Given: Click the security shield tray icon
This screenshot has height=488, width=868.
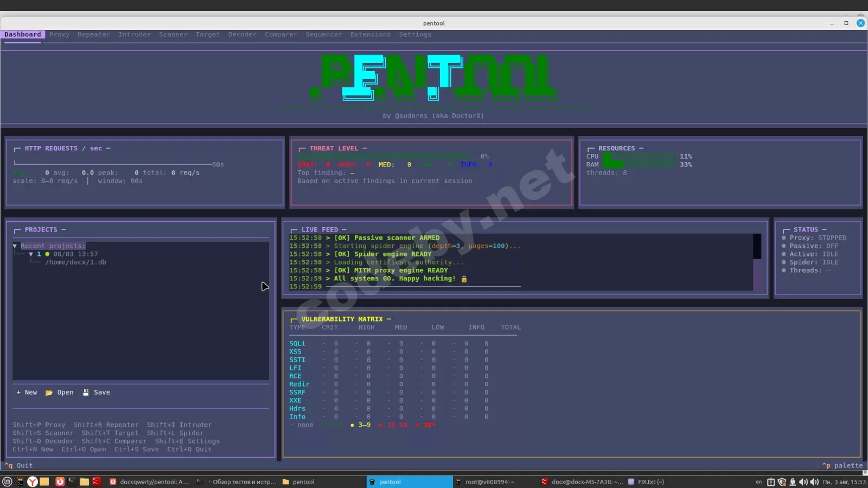Looking at the screenshot, I should pyautogui.click(x=782, y=481).
